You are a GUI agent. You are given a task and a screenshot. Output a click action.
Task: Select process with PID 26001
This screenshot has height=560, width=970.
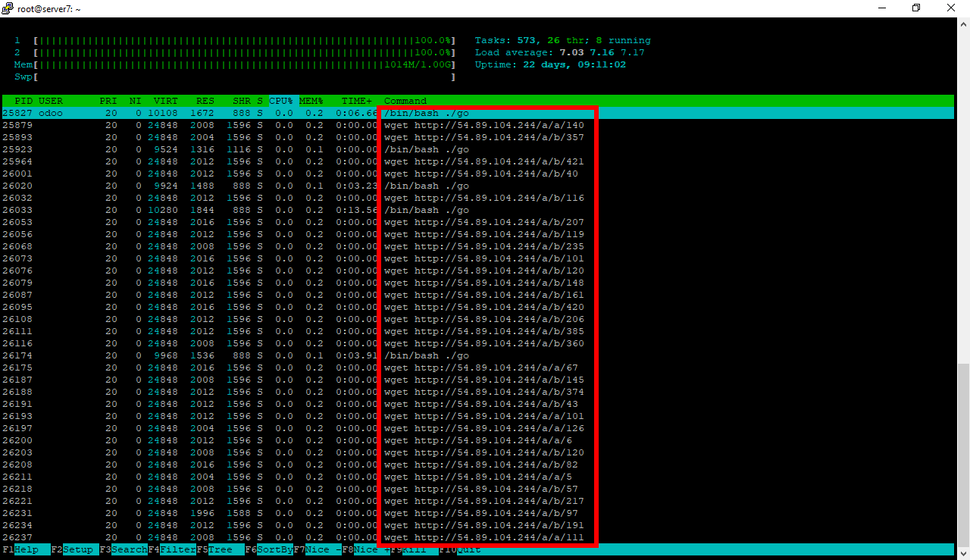tap(477, 174)
